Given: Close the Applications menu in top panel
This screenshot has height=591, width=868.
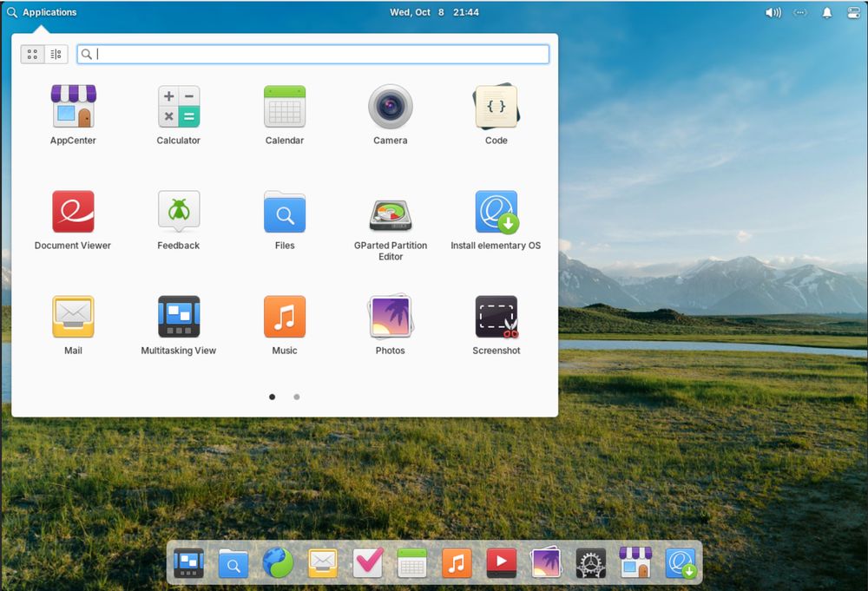Looking at the screenshot, I should [x=42, y=12].
